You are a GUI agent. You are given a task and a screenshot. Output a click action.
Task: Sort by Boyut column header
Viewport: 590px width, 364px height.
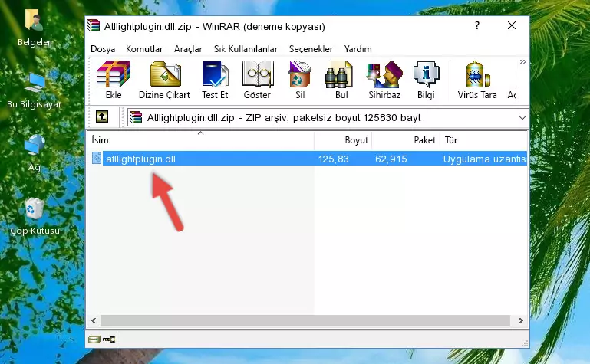(343, 140)
